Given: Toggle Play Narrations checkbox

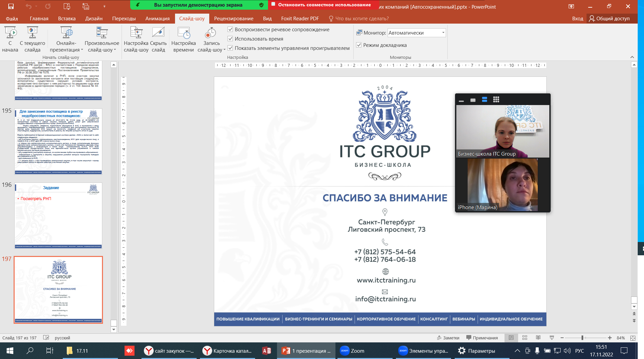Looking at the screenshot, I should [x=230, y=30].
